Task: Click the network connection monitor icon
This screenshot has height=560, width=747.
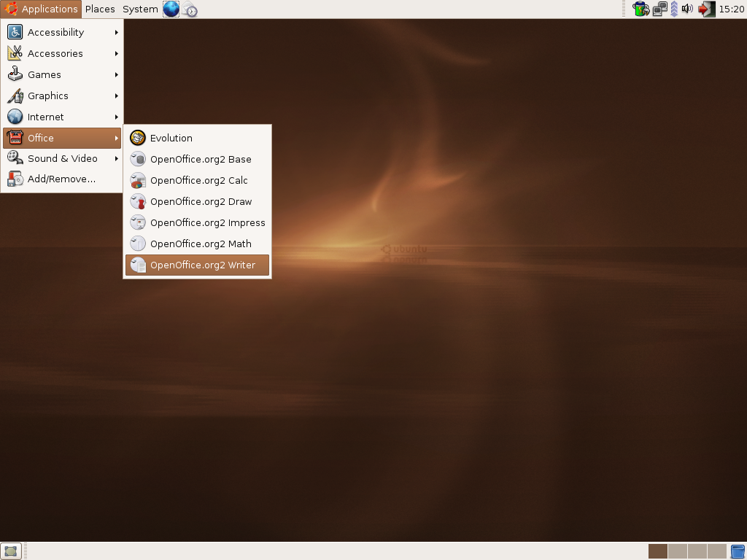Action: tap(659, 9)
